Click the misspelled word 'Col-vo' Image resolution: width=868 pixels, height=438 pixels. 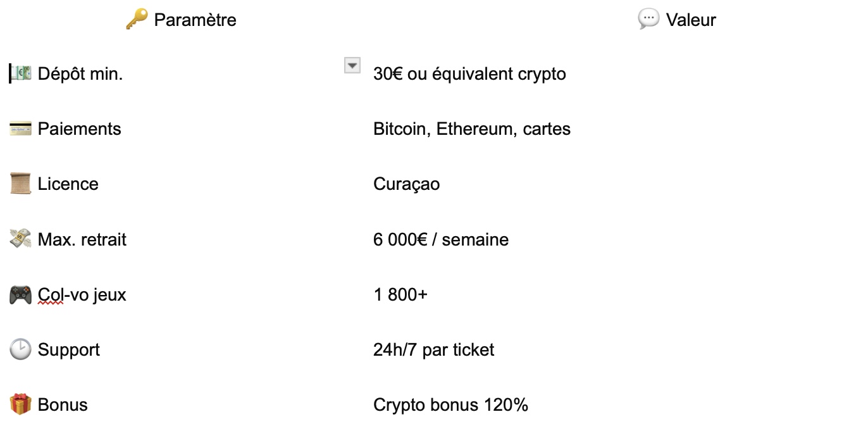51,295
